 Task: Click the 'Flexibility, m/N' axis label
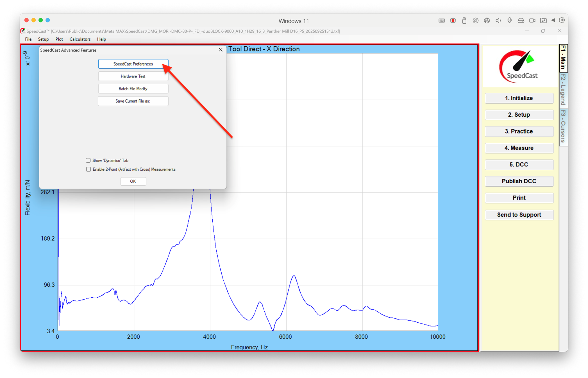point(28,198)
